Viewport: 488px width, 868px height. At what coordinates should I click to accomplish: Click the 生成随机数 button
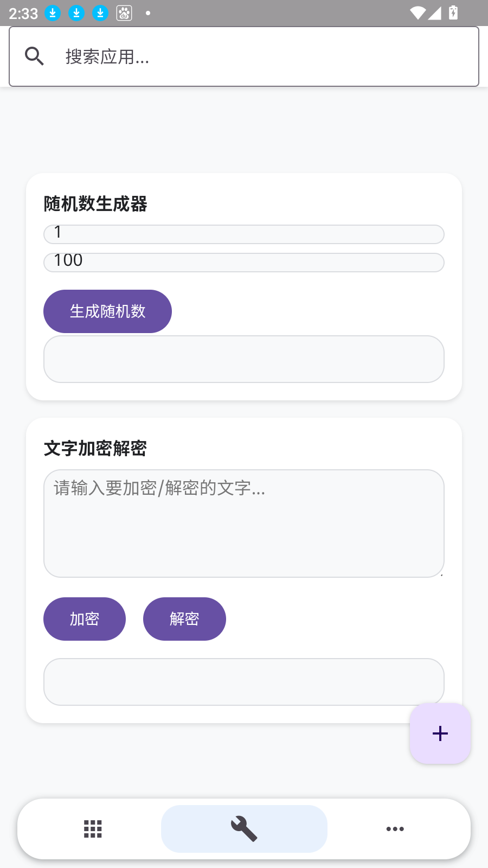pyautogui.click(x=107, y=311)
